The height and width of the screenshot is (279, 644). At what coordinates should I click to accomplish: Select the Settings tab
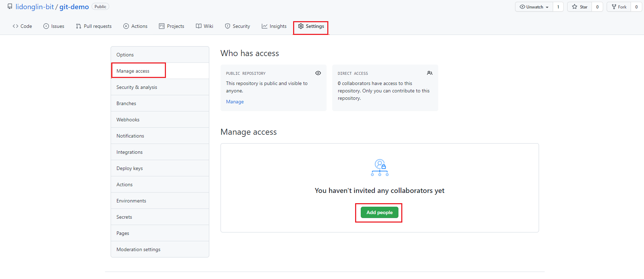[x=311, y=26]
